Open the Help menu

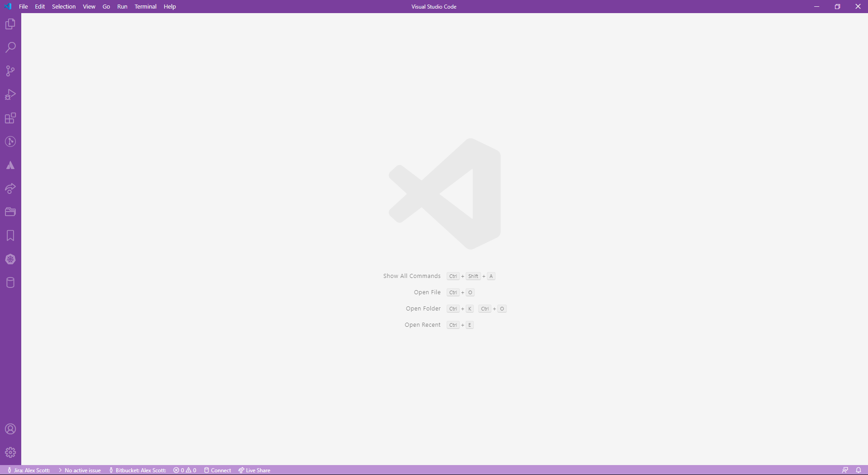coord(170,6)
